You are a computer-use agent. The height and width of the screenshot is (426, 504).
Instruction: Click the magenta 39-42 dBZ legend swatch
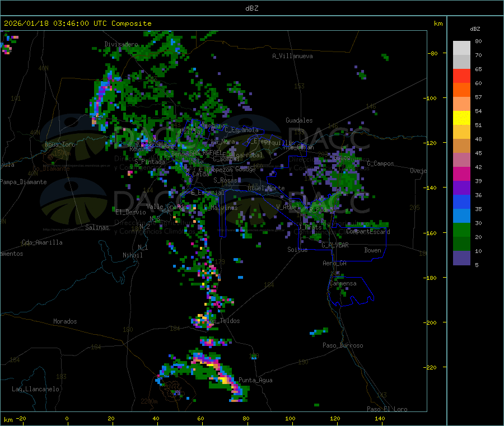coord(461,174)
